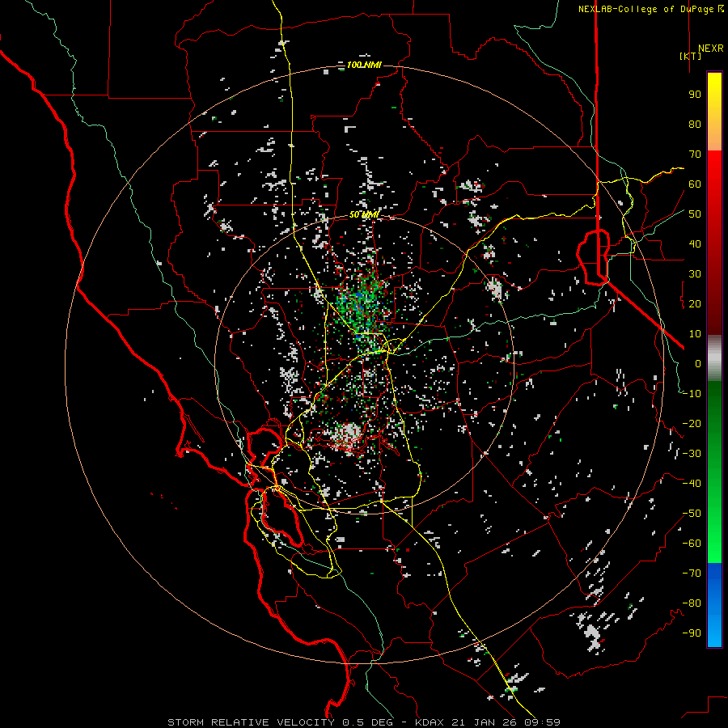Click the -60 value on the velocity legend
The image size is (728, 728).
(692, 544)
